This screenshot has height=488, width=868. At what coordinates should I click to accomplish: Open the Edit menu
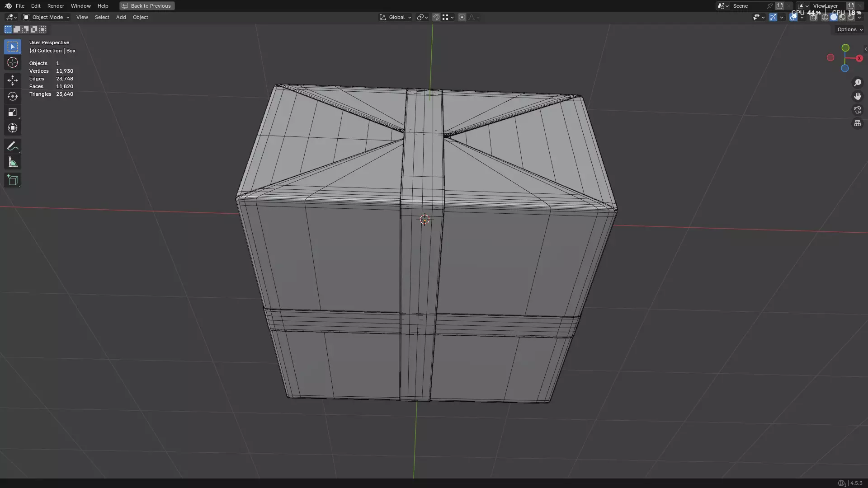36,6
